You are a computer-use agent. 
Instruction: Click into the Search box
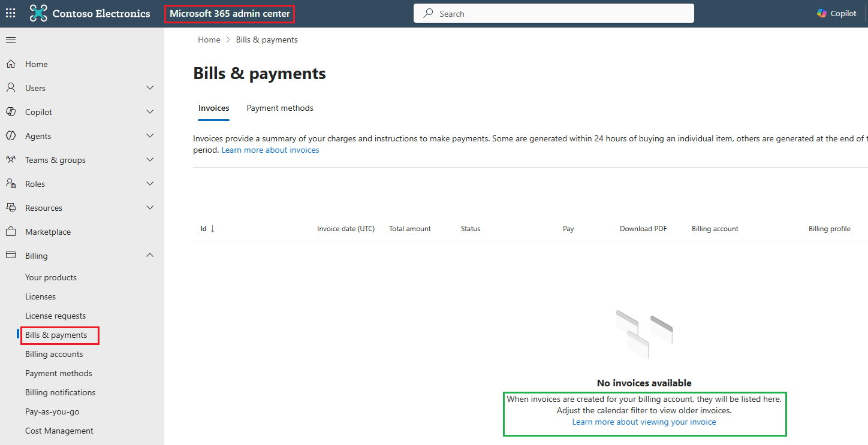tap(554, 13)
